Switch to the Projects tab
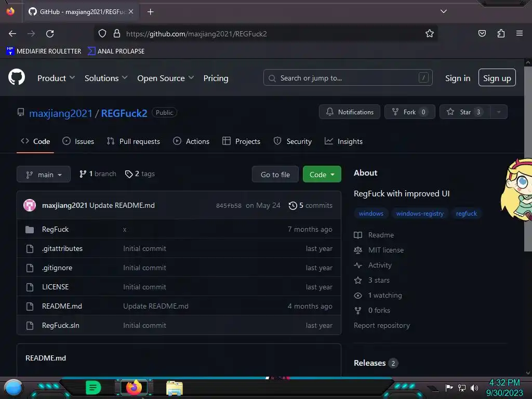Image resolution: width=532 pixels, height=399 pixels. pyautogui.click(x=241, y=141)
